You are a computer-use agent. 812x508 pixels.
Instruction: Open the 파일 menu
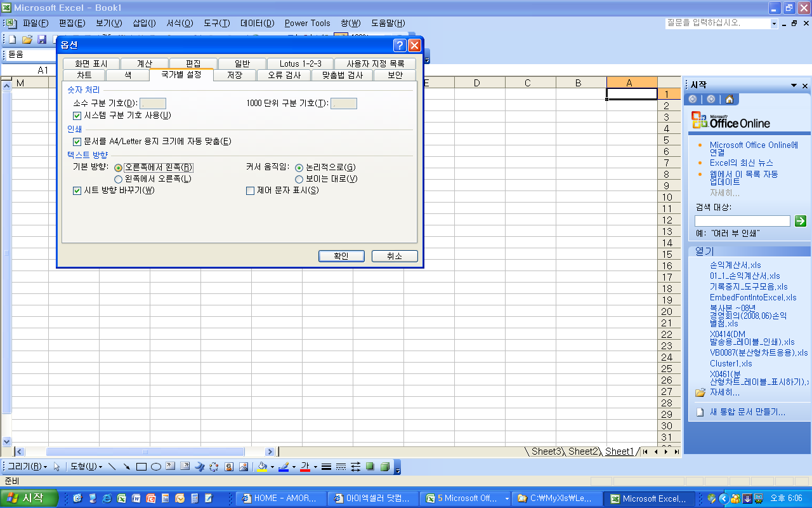[35, 23]
